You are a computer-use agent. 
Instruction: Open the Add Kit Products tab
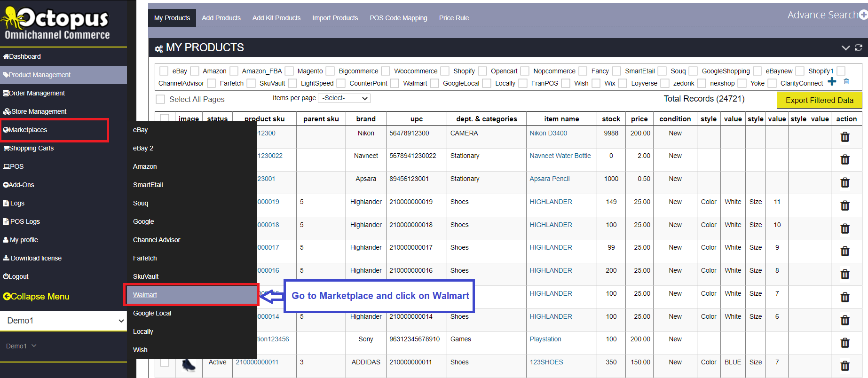[x=276, y=18]
